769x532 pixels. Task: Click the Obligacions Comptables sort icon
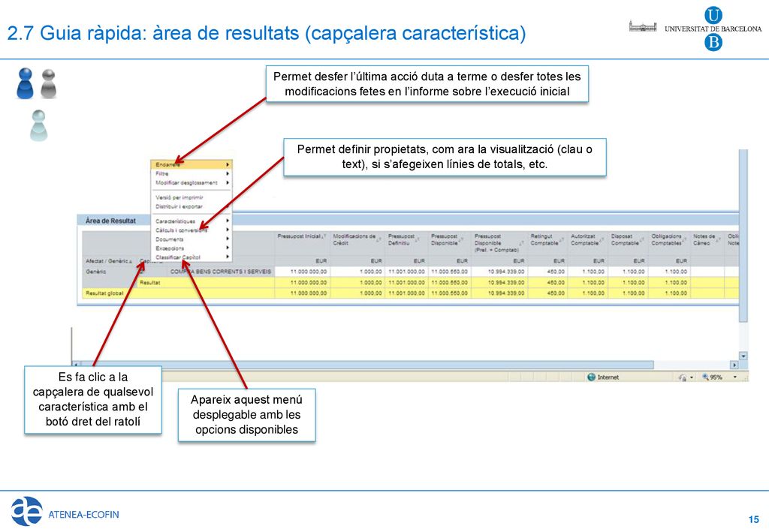pyautogui.click(x=685, y=241)
